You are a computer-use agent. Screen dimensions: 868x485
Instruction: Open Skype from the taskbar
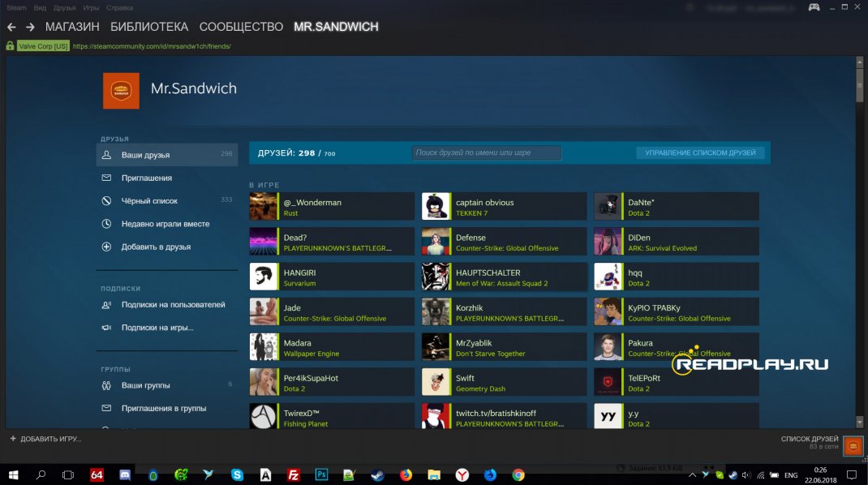click(x=237, y=474)
